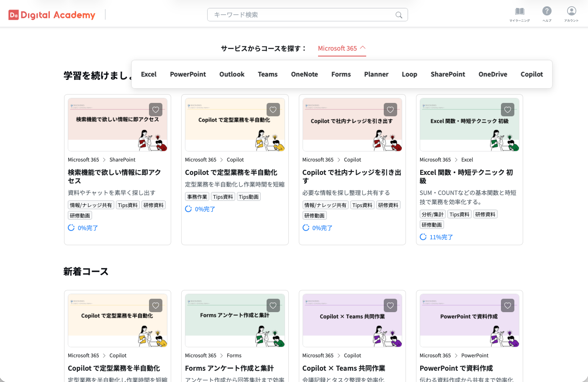Click Microsoft 365 breadcrumb on Excel card
The height and width of the screenshot is (382, 588).
(x=435, y=160)
